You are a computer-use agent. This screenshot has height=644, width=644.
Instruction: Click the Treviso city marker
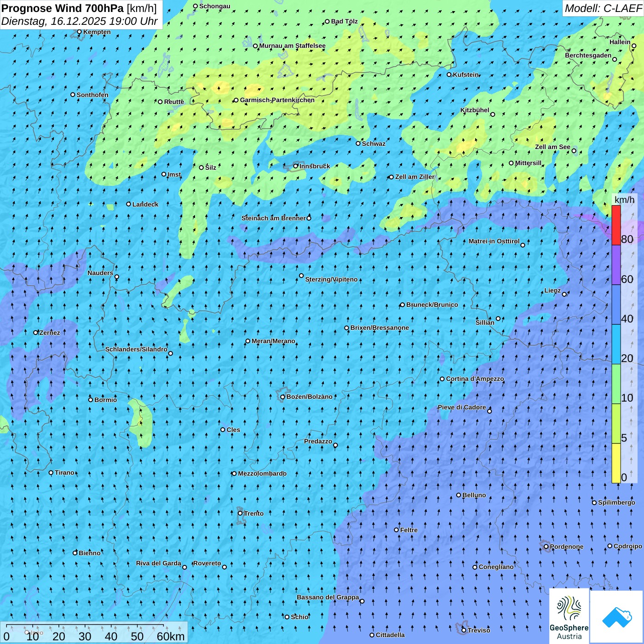tap(464, 630)
